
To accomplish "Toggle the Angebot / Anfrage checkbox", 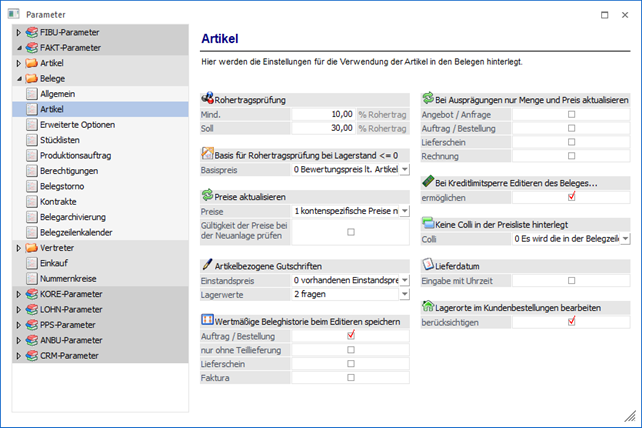I will coord(571,115).
